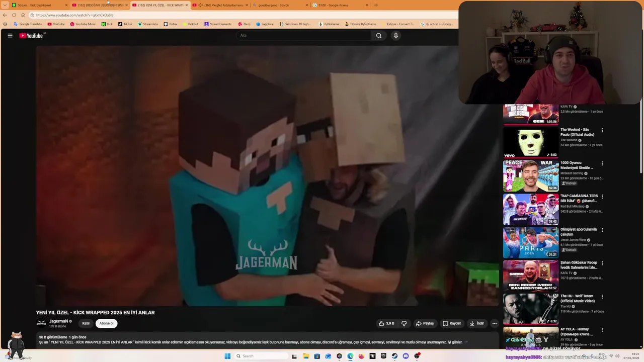Open options menu for RAP CAMİASINA video

pyautogui.click(x=602, y=197)
